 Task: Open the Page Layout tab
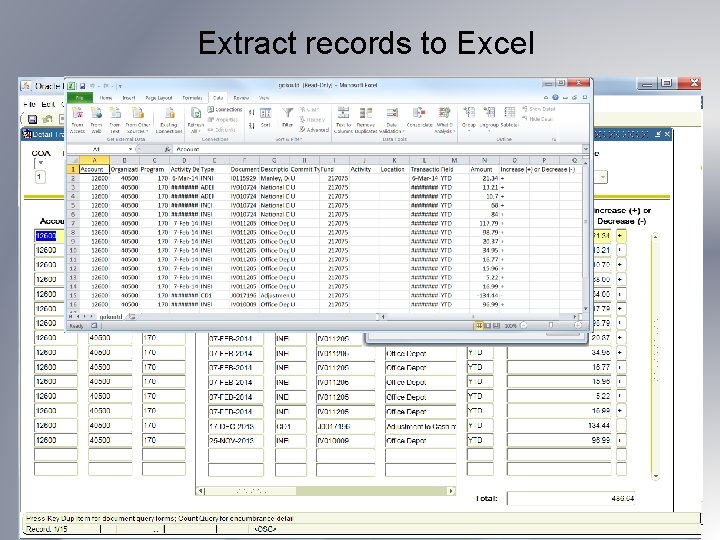pos(158,98)
